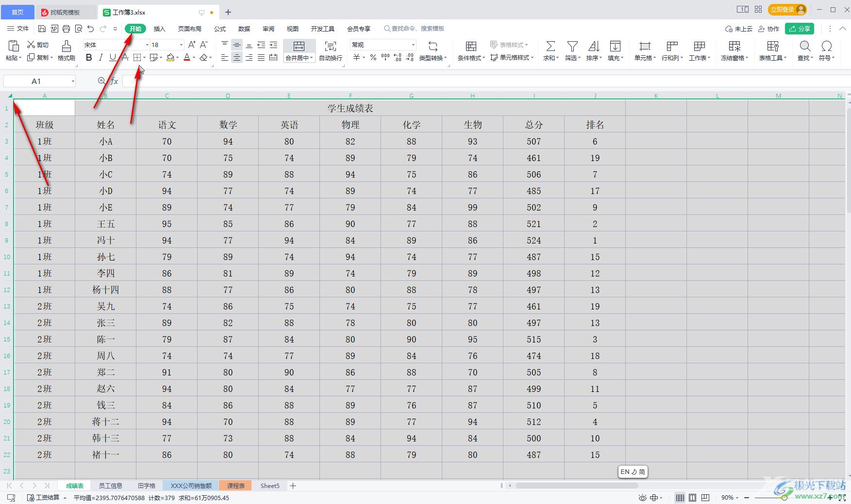Expand Merge and Center (合并居中) options
The height and width of the screenshot is (504, 851).
[299, 58]
